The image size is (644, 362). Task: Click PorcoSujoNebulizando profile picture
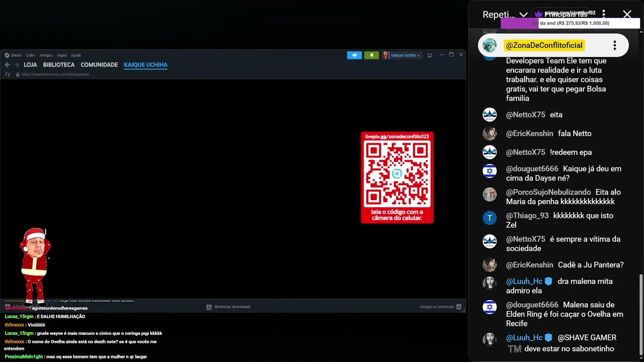[490, 195]
